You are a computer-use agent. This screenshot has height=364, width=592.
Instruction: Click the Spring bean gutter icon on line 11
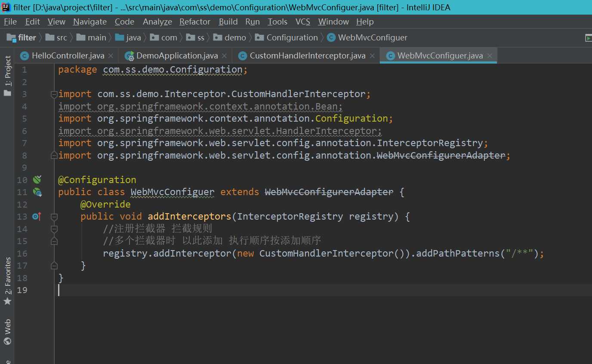tap(37, 192)
